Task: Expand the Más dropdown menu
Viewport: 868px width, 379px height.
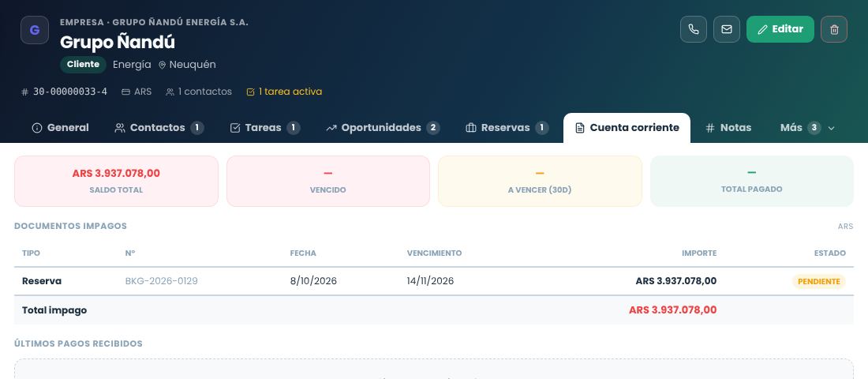Action: point(807,128)
